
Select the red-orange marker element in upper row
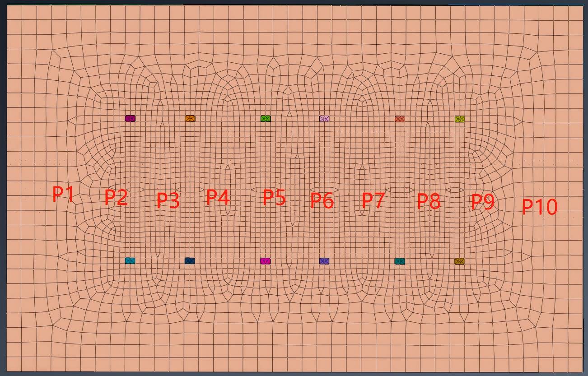tap(400, 119)
